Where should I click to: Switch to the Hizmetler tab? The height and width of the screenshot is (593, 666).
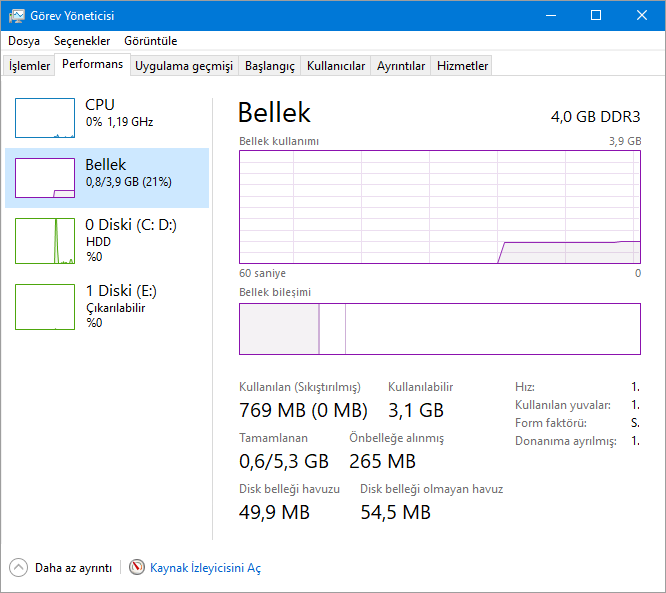click(463, 66)
